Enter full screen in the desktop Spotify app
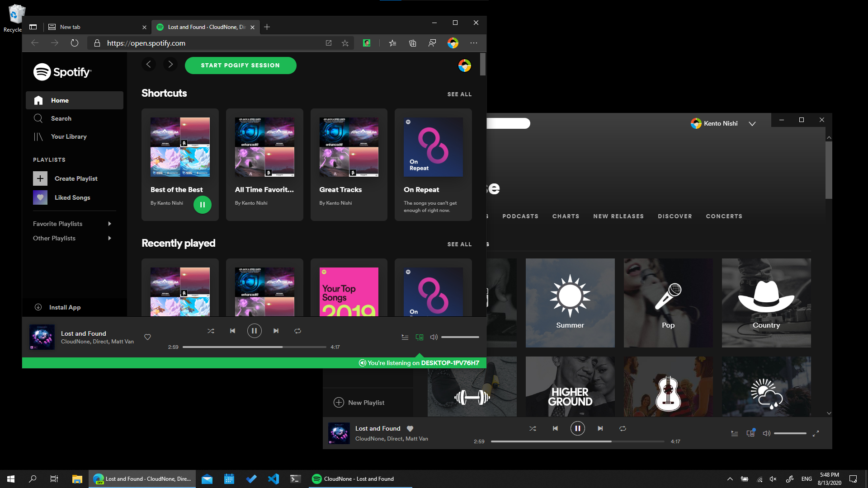 pos(816,433)
